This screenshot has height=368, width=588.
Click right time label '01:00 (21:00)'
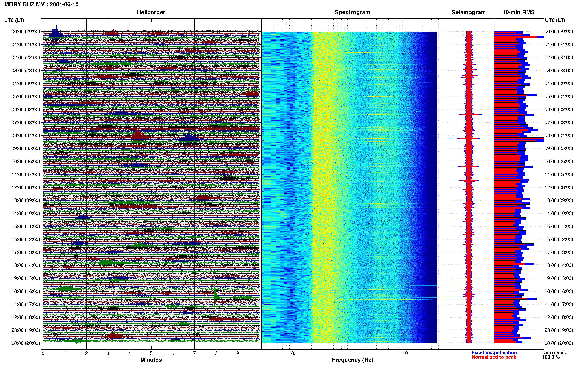559,45
